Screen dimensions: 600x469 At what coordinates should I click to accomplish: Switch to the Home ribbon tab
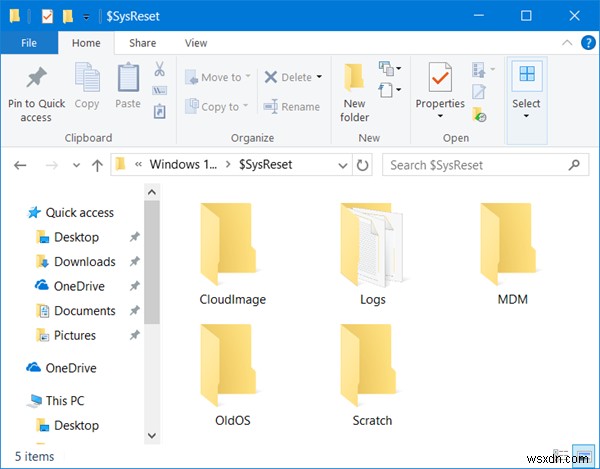pyautogui.click(x=86, y=43)
